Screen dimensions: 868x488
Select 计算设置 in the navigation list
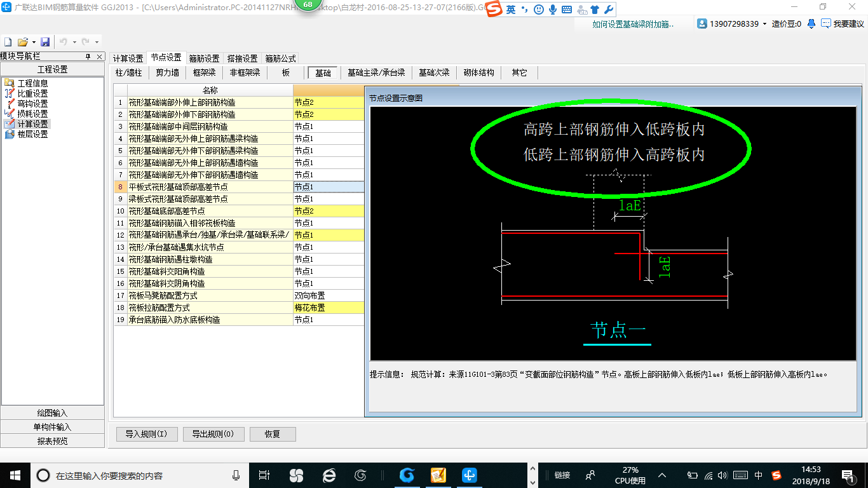pyautogui.click(x=32, y=124)
